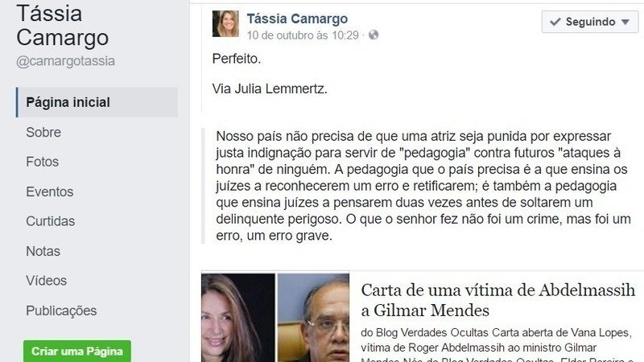This screenshot has height=362, width=644.
Task: Open the Página inicial tab
Action: pyautogui.click(x=97, y=102)
